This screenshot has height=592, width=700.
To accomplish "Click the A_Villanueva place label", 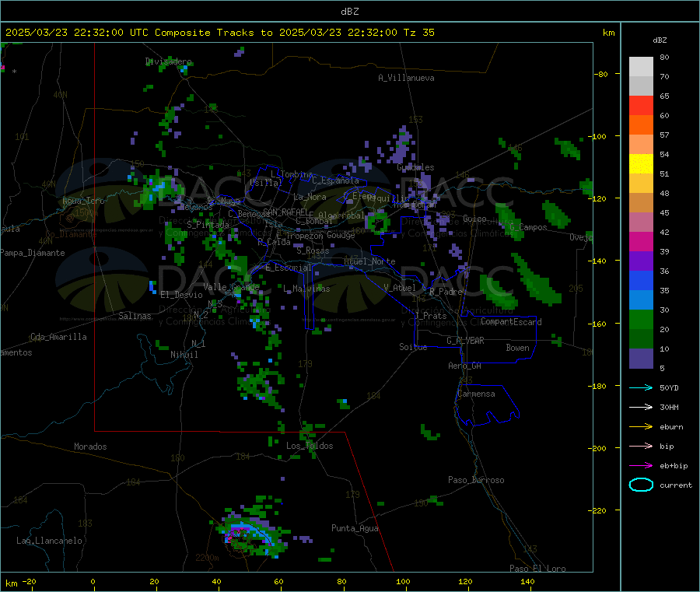I will click(406, 78).
